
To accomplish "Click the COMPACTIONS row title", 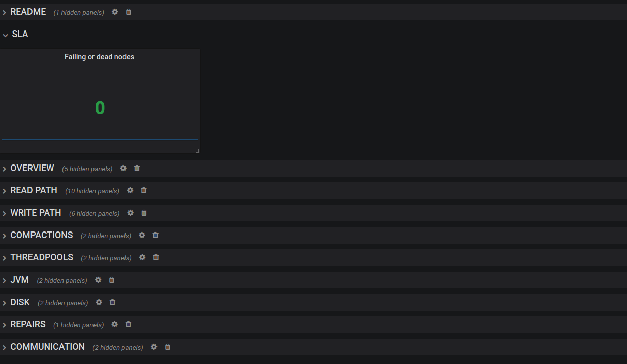I will pos(42,235).
